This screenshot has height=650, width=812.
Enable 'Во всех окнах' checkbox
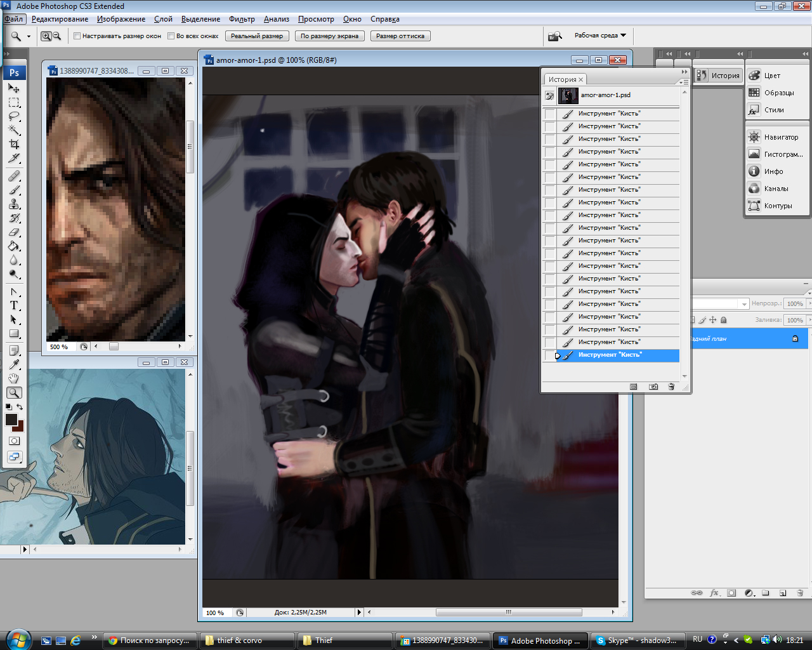coord(171,36)
